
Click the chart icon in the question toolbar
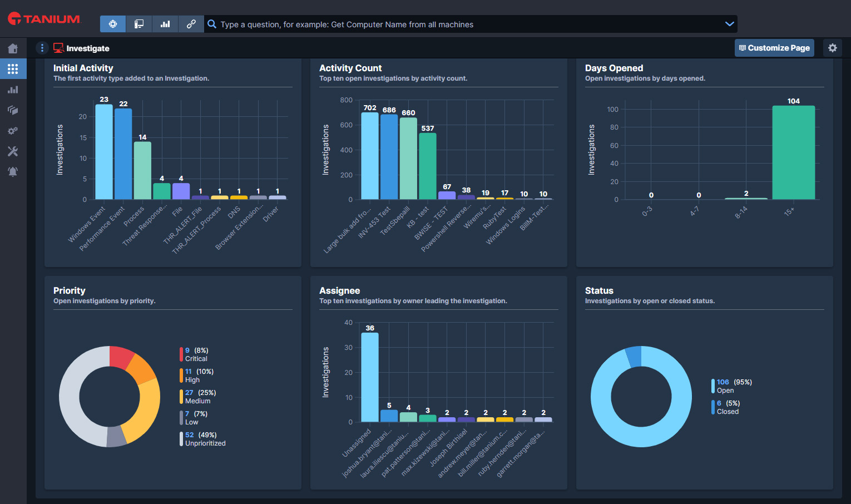tap(165, 24)
